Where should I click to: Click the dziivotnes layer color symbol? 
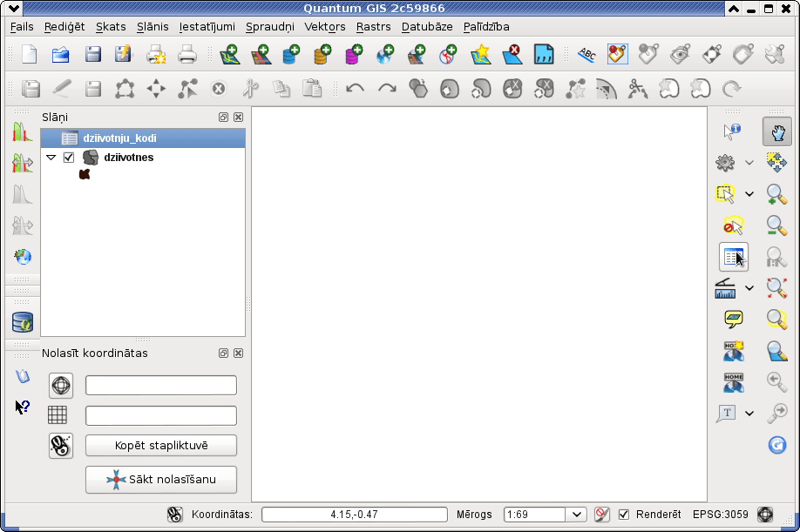pyautogui.click(x=85, y=174)
